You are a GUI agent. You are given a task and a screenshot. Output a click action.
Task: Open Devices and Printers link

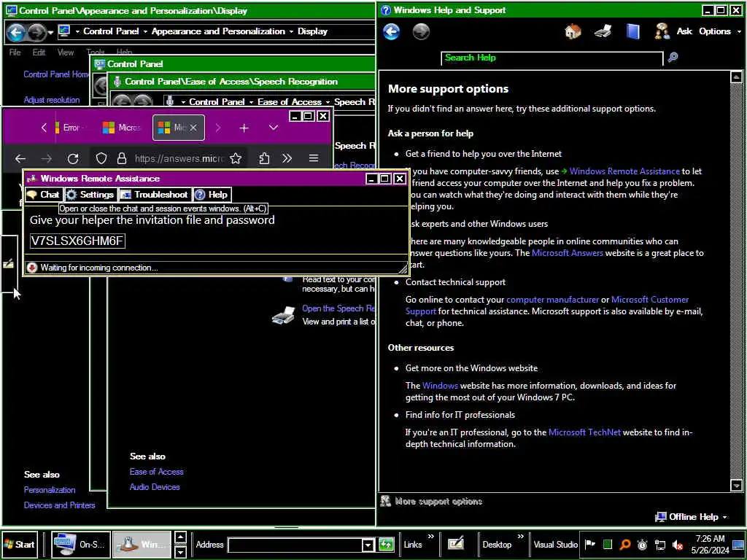pos(60,505)
